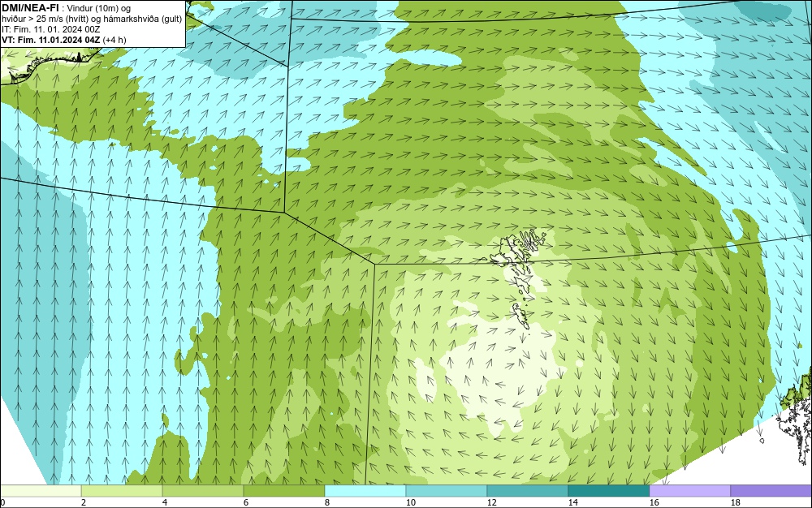Click the 16–18 m/s lavender legend swatch
Screen dimensions: 812x508
[689, 490]
